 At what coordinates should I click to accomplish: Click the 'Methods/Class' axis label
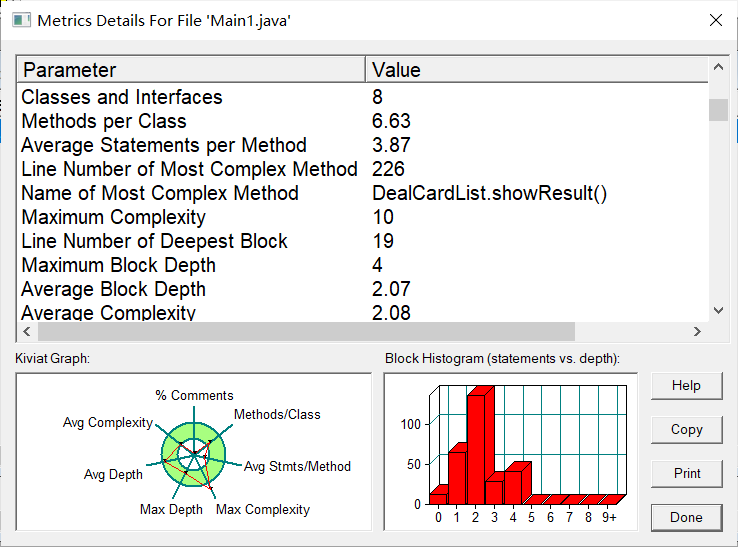pyautogui.click(x=277, y=414)
